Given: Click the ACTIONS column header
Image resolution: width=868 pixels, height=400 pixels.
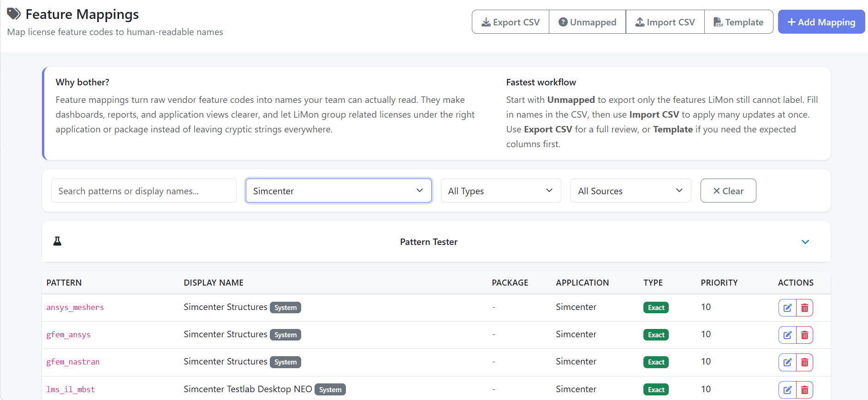Looking at the screenshot, I should point(796,282).
